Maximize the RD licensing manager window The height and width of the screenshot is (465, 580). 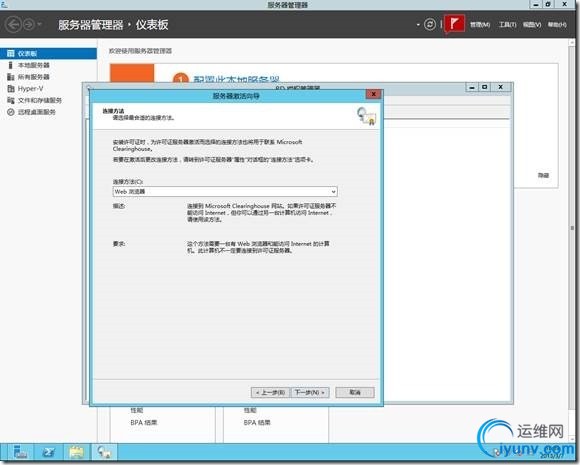click(x=485, y=87)
